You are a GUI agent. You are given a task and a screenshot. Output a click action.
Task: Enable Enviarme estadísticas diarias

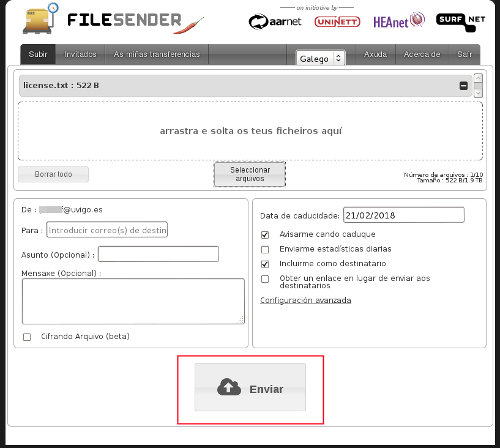265,249
